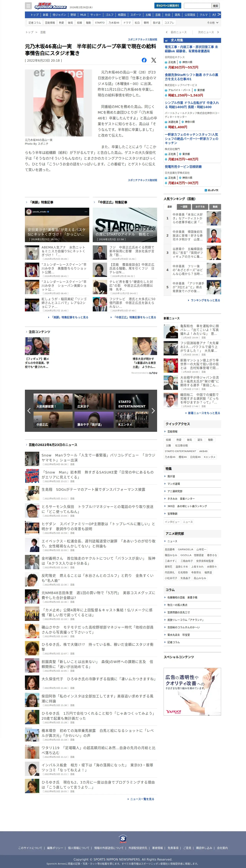Image resolution: width=246 pixels, height=868 pixels.
Task: Open 格闘技 in the navigation bar
Action: pos(122,15)
